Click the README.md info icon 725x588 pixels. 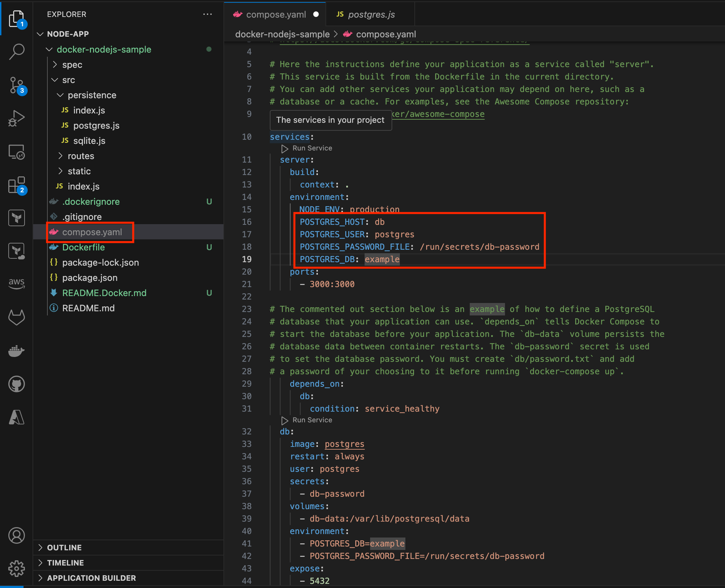[x=54, y=308]
